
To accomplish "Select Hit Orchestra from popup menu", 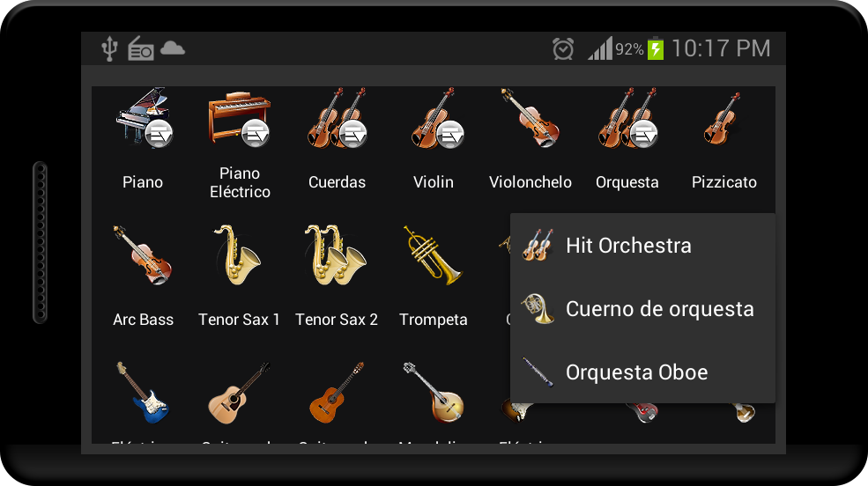I will click(642, 245).
